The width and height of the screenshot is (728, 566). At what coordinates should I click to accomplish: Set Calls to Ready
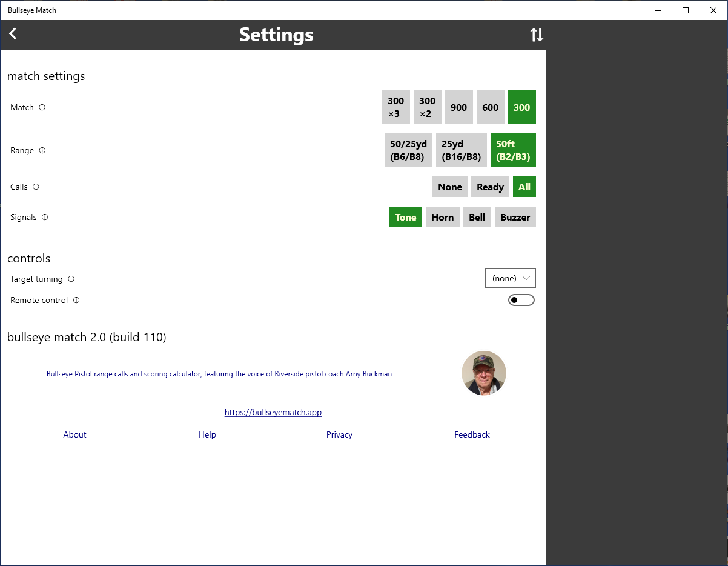pyautogui.click(x=491, y=187)
